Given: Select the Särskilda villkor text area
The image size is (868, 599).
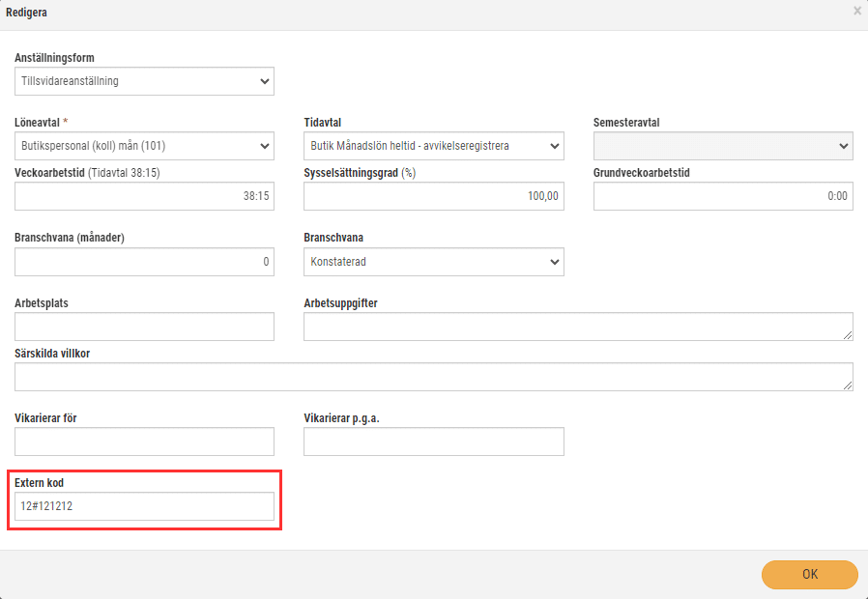Looking at the screenshot, I should (433, 377).
